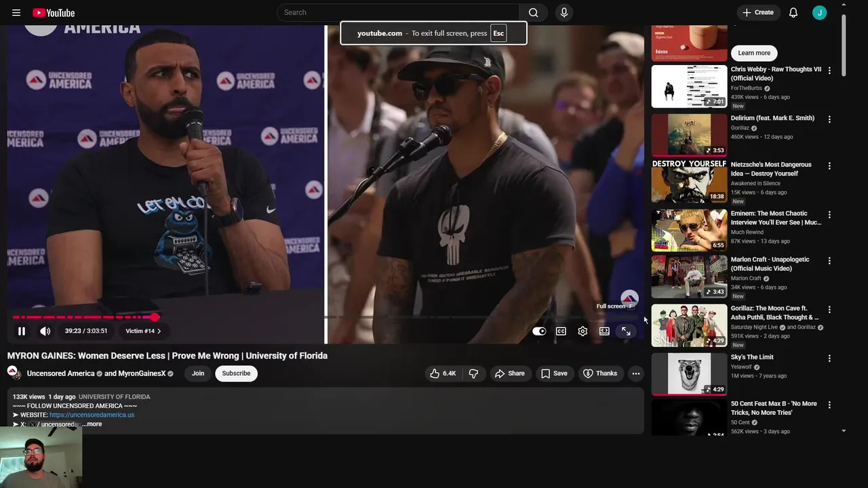The height and width of the screenshot is (488, 868).
Task: Start voice search with microphone icon
Action: pyautogui.click(x=564, y=12)
